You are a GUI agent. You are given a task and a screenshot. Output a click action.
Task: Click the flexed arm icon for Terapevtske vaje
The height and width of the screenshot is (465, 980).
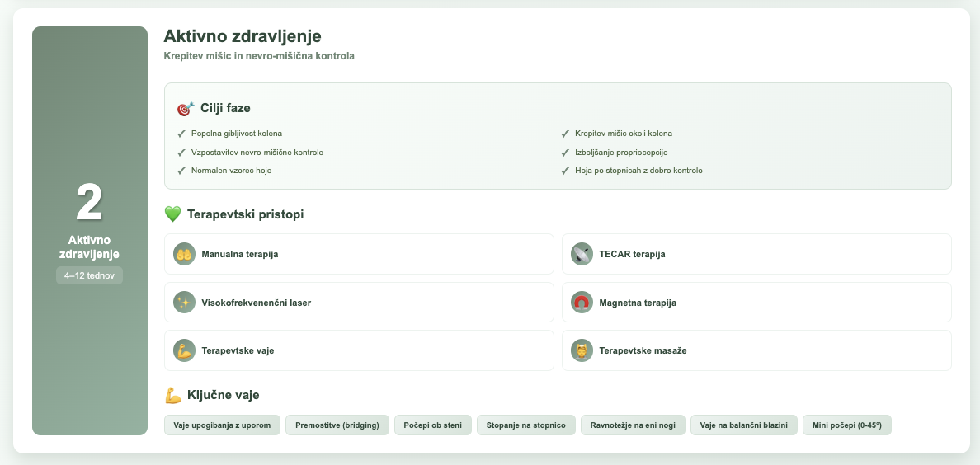point(185,350)
